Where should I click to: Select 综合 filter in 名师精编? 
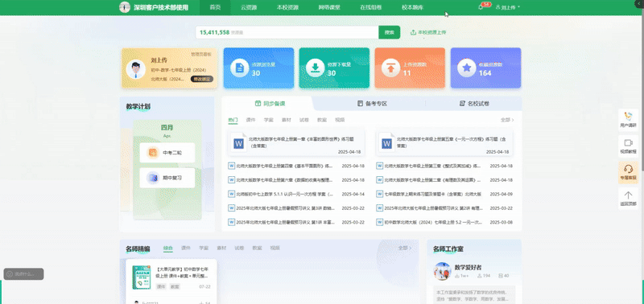168,249
